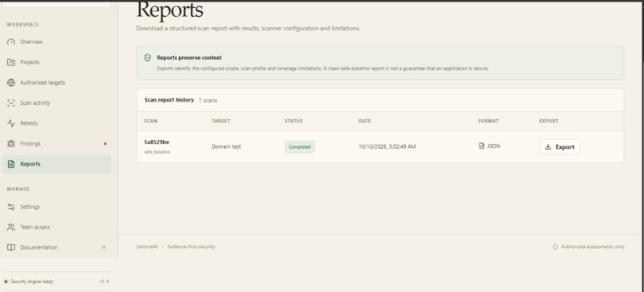Open Settings under Manage
Viewport: 644px width, 292px height.
[56, 207]
